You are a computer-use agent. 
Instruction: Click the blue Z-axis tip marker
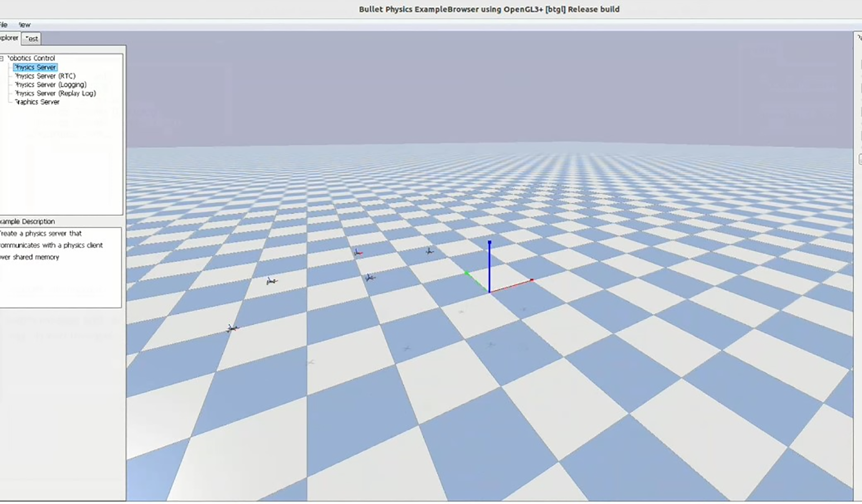(489, 243)
